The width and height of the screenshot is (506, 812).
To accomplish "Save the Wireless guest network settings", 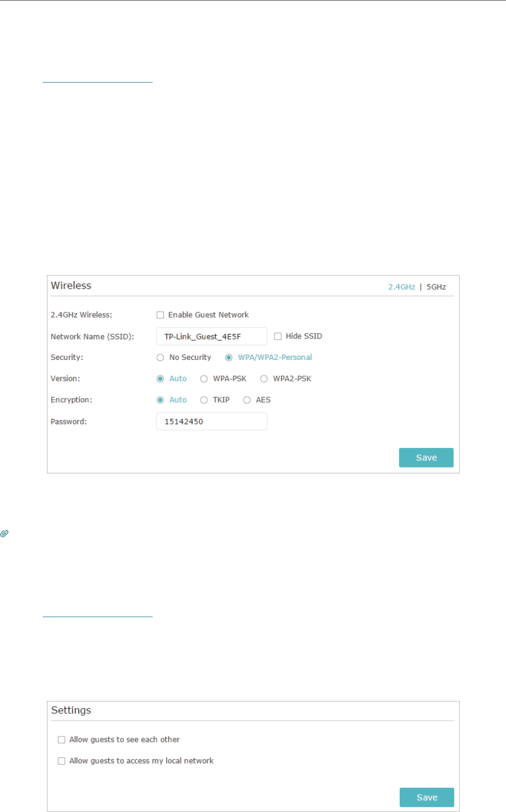I will [426, 457].
